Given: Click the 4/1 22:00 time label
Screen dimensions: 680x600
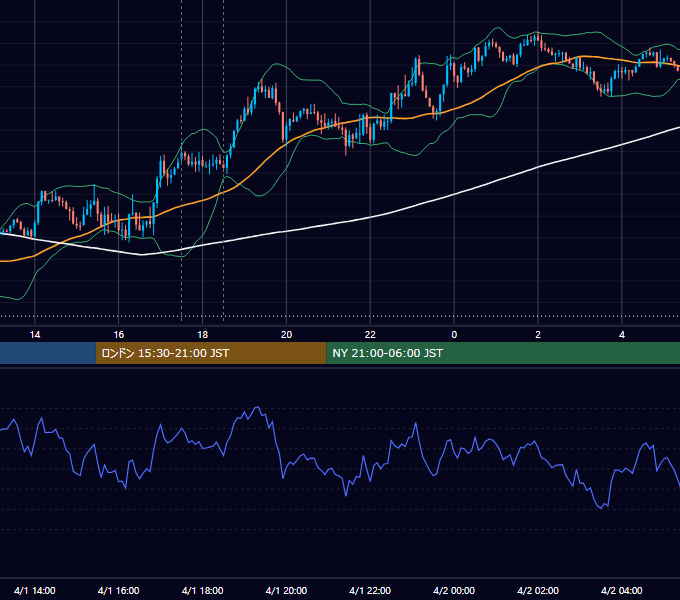Looking at the screenshot, I should tap(370, 590).
